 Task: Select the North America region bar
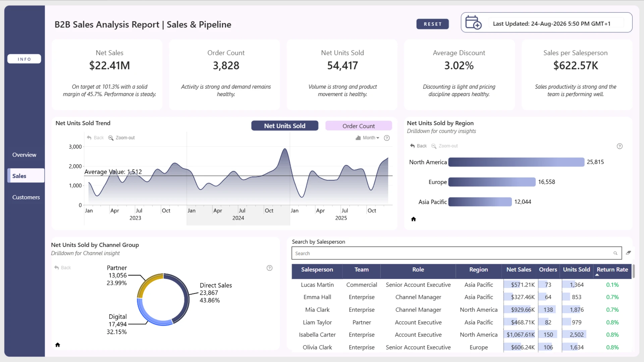(x=516, y=162)
